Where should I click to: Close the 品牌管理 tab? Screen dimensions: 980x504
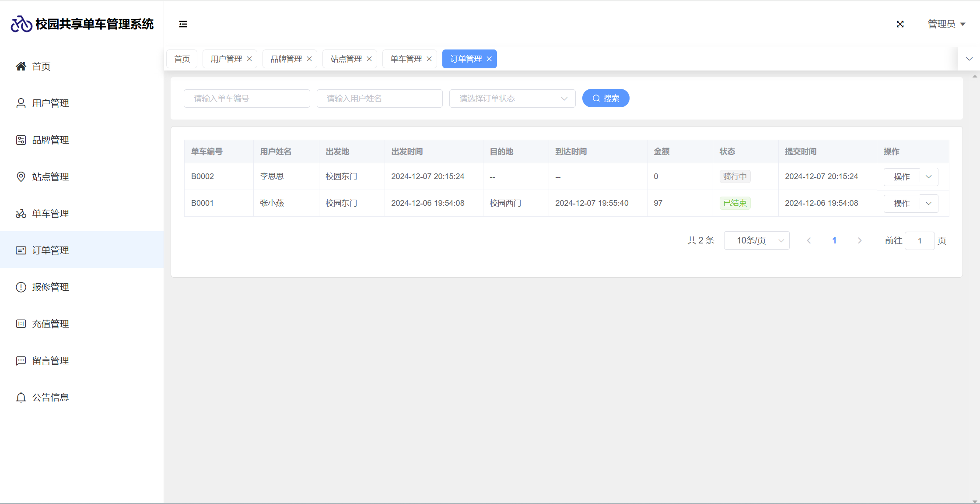pos(309,59)
